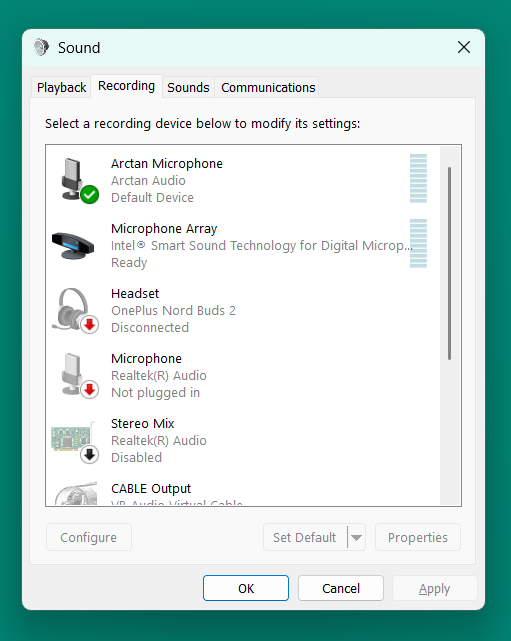This screenshot has height=641, width=511.
Task: Click the "Default Device" status text
Action: (x=152, y=197)
